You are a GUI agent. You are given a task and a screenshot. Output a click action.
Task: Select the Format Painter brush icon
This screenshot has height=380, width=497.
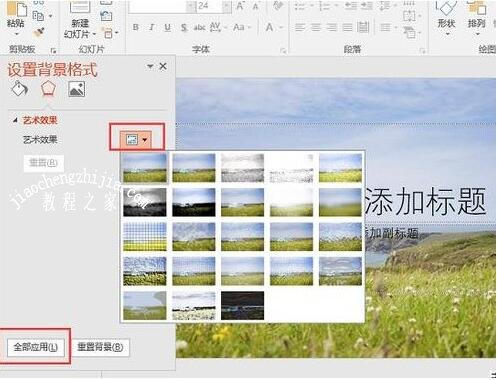coord(38,32)
